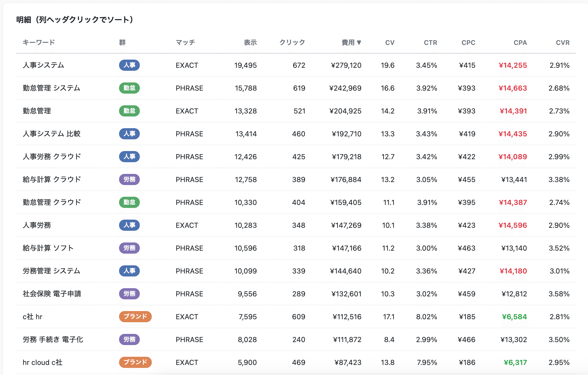Select keyword 給与計算 ソフト
The width and height of the screenshot is (588, 375).
(48, 248)
